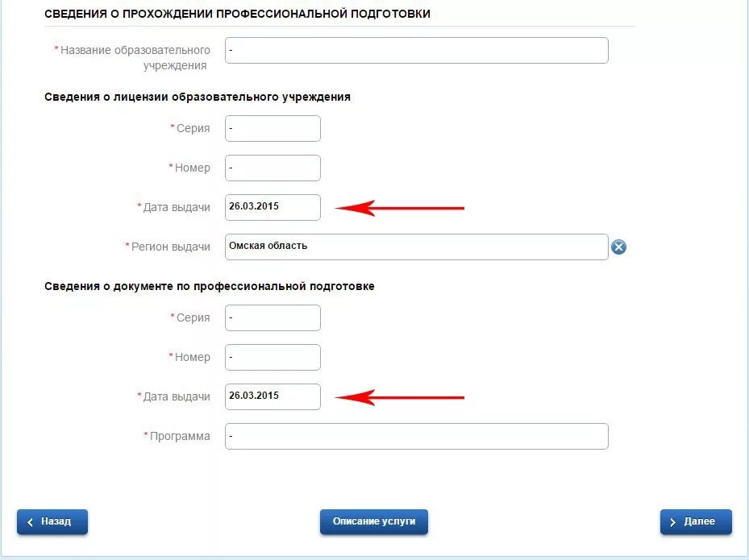The image size is (749, 560).
Task: Click the red arrow beside the document date
Action: click(400, 398)
